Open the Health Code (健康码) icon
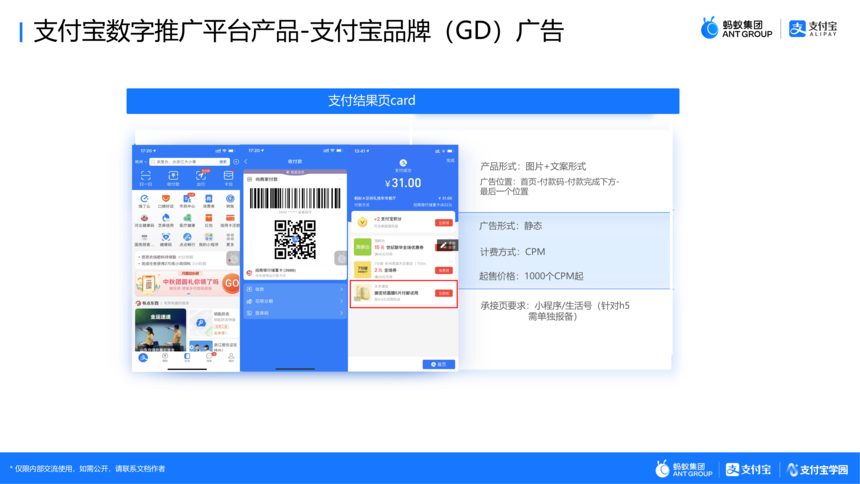This screenshot has width=860, height=484. coord(166,237)
